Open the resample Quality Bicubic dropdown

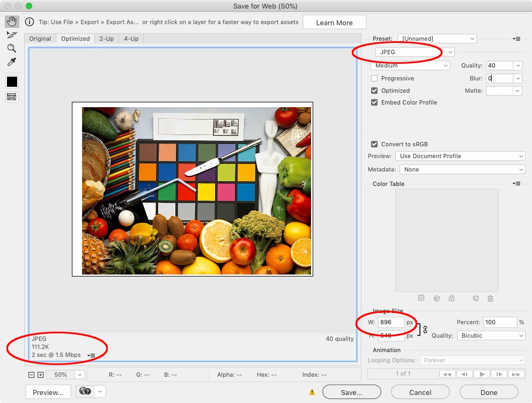[x=491, y=335]
